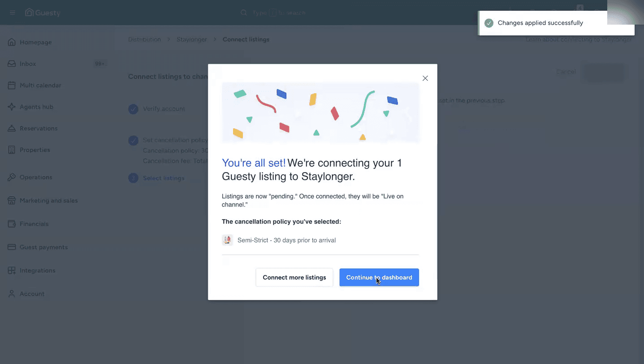Click The cancellation policy you've selected label
The width and height of the screenshot is (644, 364).
coord(281,221)
